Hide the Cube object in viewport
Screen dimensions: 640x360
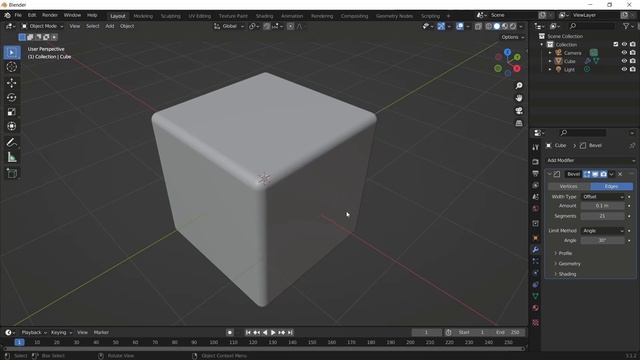(624, 61)
